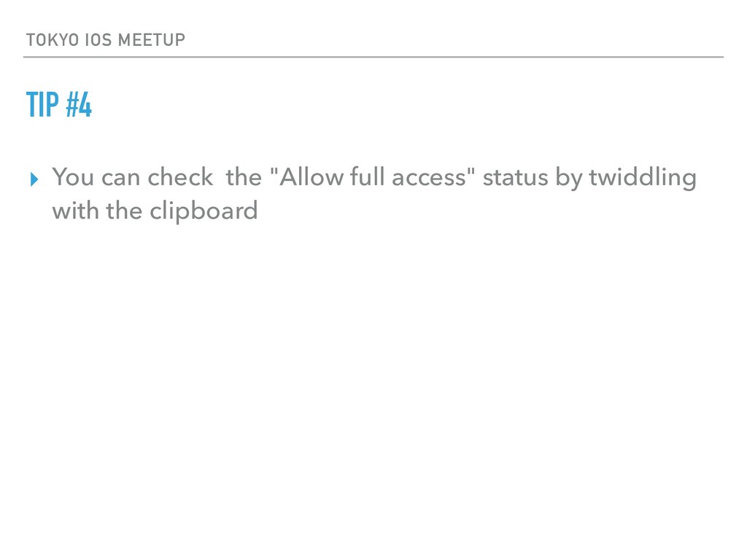This screenshot has width=747, height=560.
Task: Click the word TIP in the title
Action: pyautogui.click(x=42, y=105)
